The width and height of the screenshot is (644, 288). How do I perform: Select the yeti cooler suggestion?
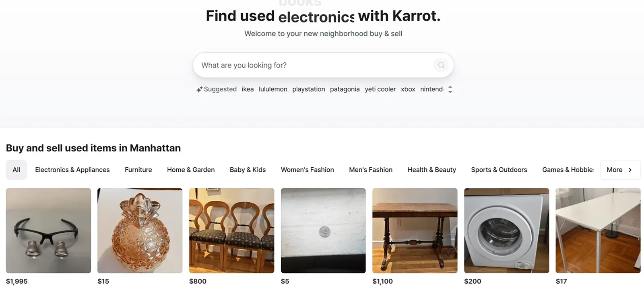coord(380,89)
